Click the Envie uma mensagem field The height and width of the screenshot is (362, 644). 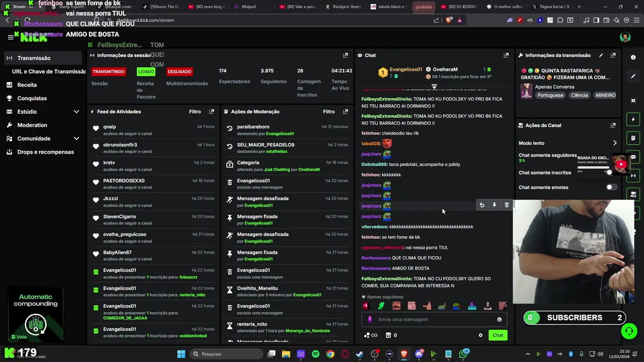434,319
